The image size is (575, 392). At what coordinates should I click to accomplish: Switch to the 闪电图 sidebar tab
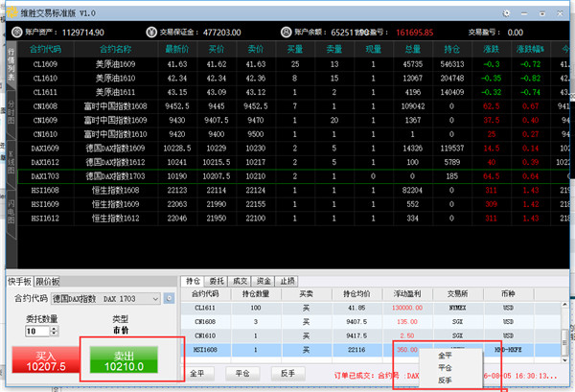coord(11,212)
